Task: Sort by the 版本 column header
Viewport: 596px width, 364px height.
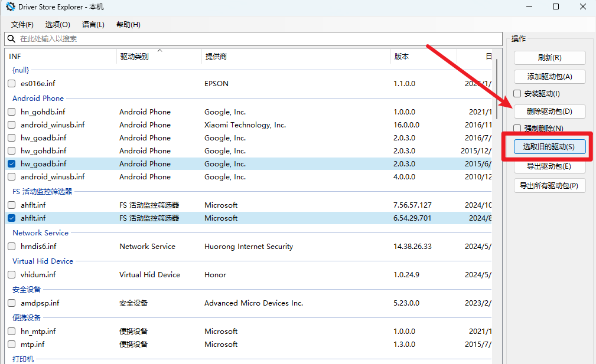Action: click(424, 57)
